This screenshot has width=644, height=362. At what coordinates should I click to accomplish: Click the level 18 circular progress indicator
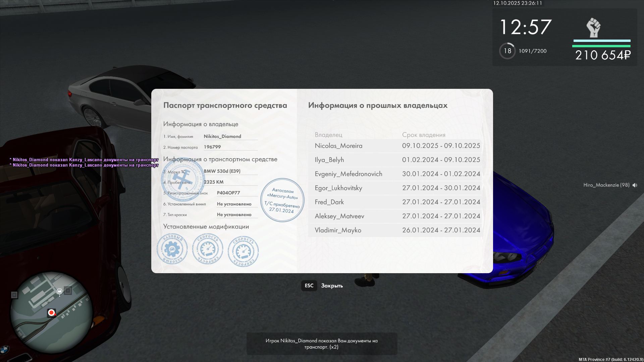point(507,51)
